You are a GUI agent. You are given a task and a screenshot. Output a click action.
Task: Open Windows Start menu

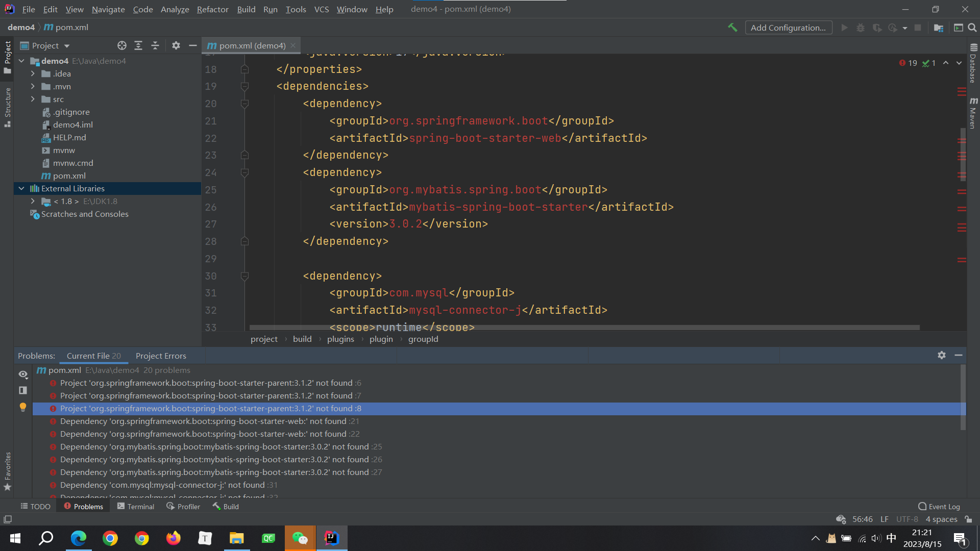click(x=15, y=538)
